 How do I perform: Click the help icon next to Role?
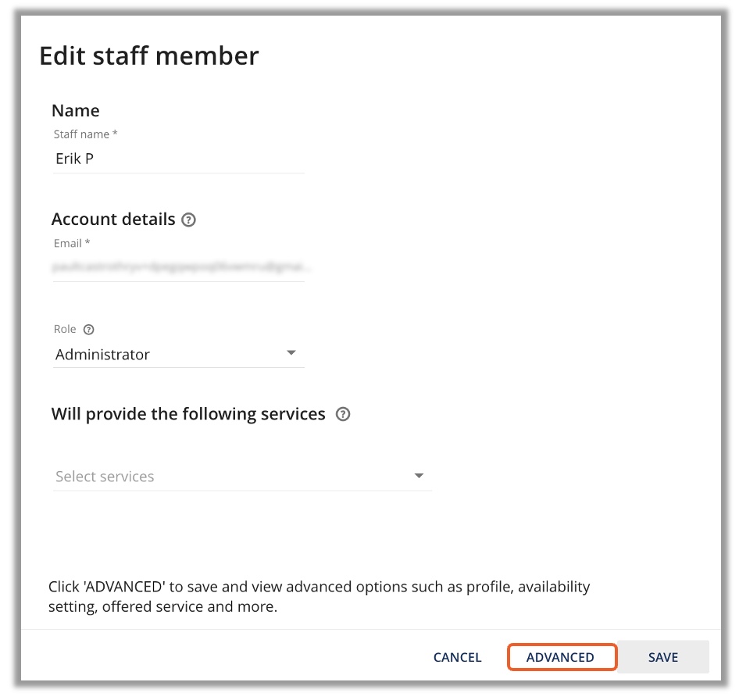coord(88,330)
